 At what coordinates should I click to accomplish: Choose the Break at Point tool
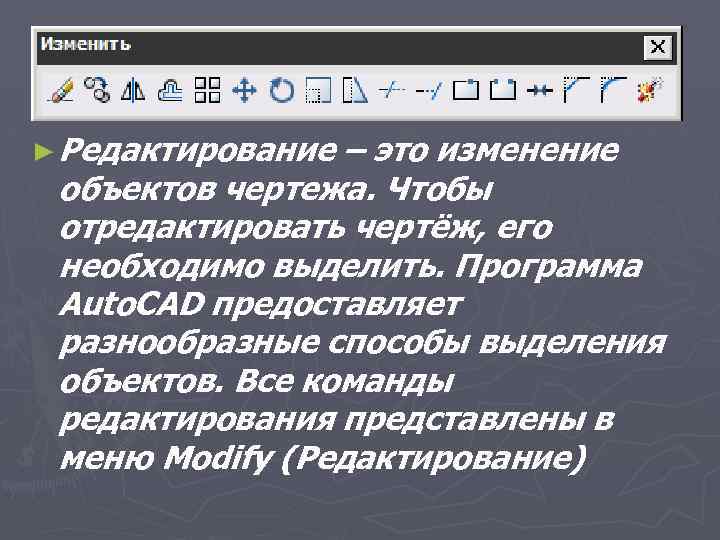tap(466, 90)
